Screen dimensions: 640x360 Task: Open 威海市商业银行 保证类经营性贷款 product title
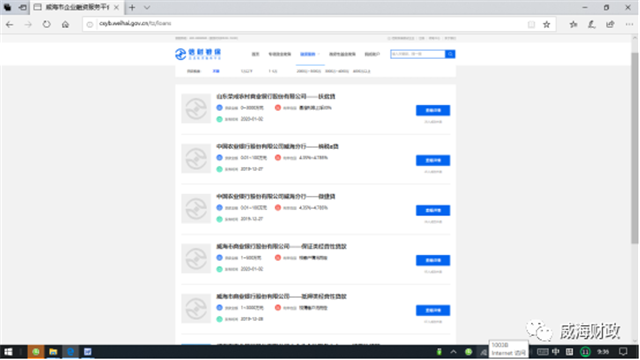tap(281, 247)
